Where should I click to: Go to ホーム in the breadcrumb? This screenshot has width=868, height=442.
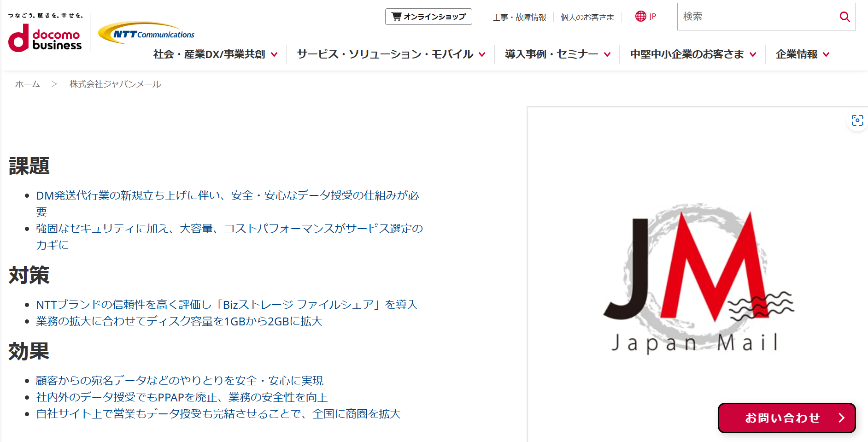(28, 84)
